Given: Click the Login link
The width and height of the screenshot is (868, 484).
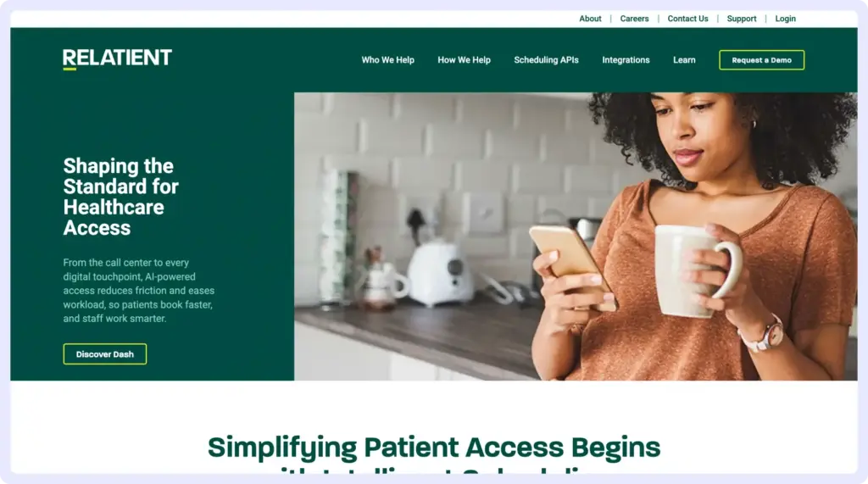Looking at the screenshot, I should coord(785,19).
